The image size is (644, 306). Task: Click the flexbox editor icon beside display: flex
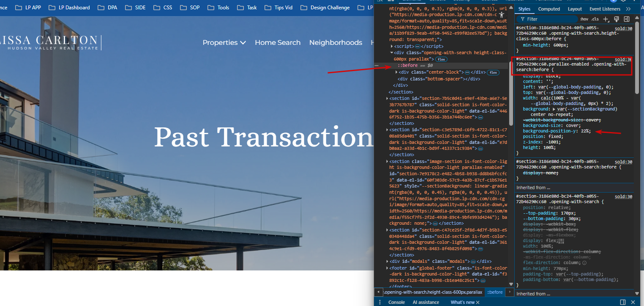pyautogui.click(x=561, y=241)
